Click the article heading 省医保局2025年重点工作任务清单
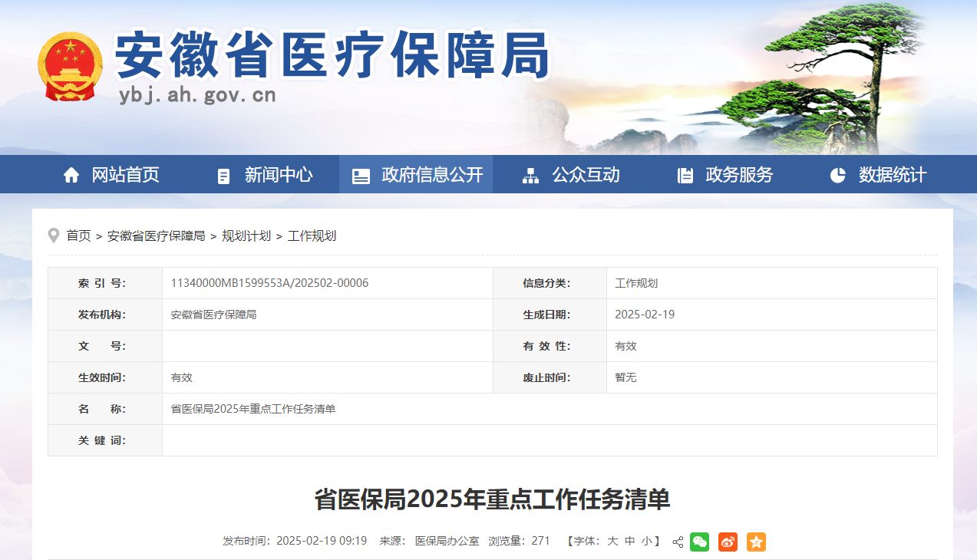The width and height of the screenshot is (977, 560). click(x=492, y=499)
